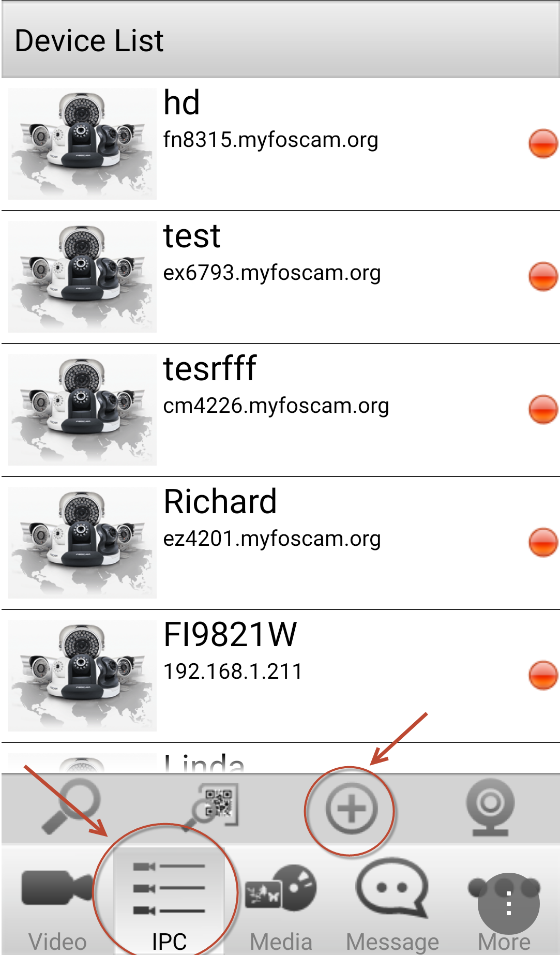Viewport: 560px width, 955px height.
Task: Select the IPC tab
Action: 169,901
